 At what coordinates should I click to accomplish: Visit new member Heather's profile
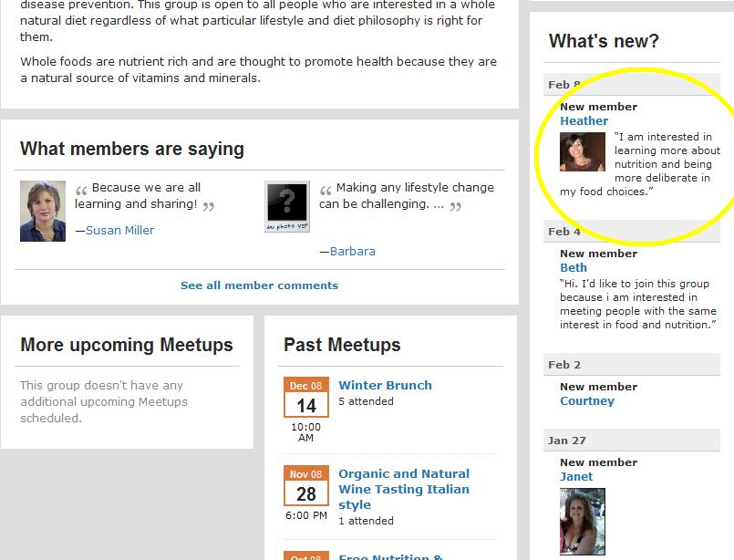click(584, 121)
